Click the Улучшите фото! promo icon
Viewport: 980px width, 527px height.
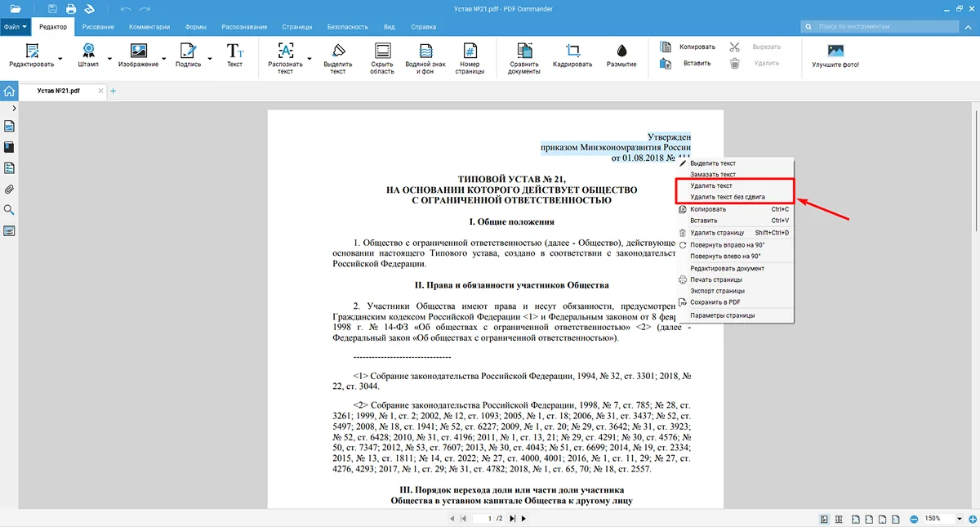835,56
